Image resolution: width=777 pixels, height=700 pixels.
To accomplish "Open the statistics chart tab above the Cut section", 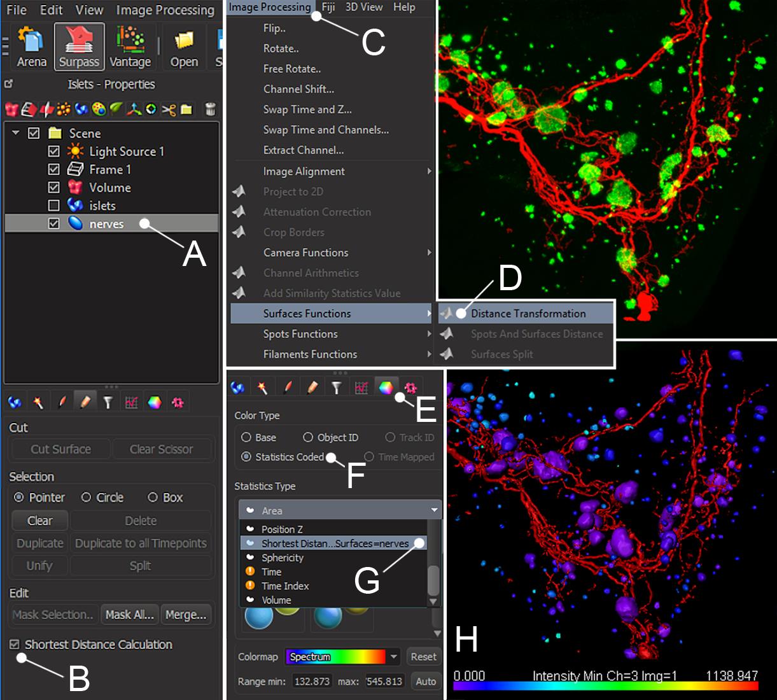I will [132, 402].
